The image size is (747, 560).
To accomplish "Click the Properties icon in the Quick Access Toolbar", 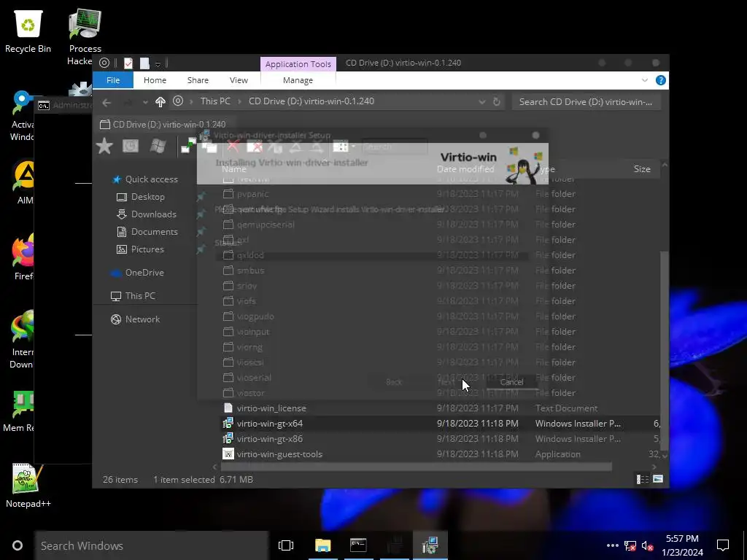I will tap(128, 63).
